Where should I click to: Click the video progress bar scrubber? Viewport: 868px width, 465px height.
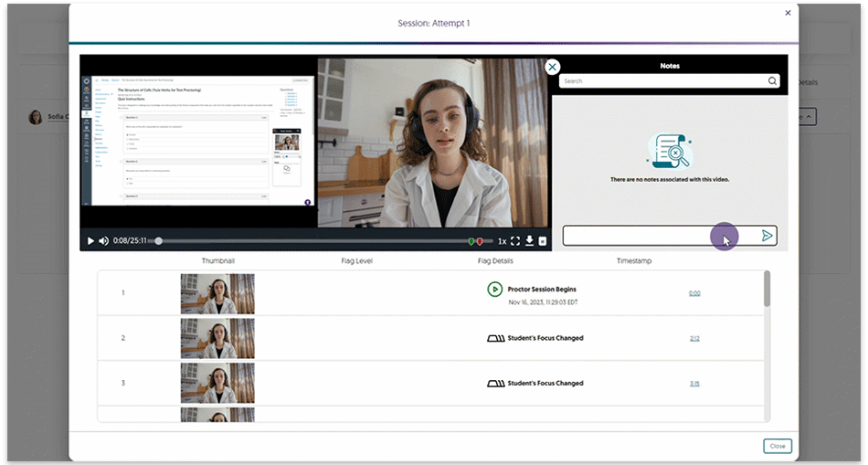[x=159, y=241]
